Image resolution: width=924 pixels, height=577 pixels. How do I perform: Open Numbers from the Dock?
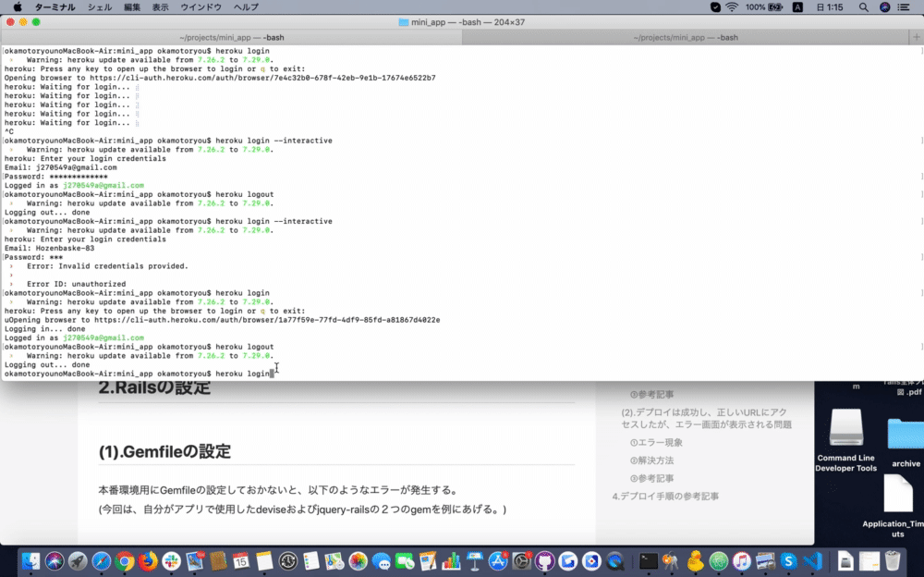coord(452,560)
